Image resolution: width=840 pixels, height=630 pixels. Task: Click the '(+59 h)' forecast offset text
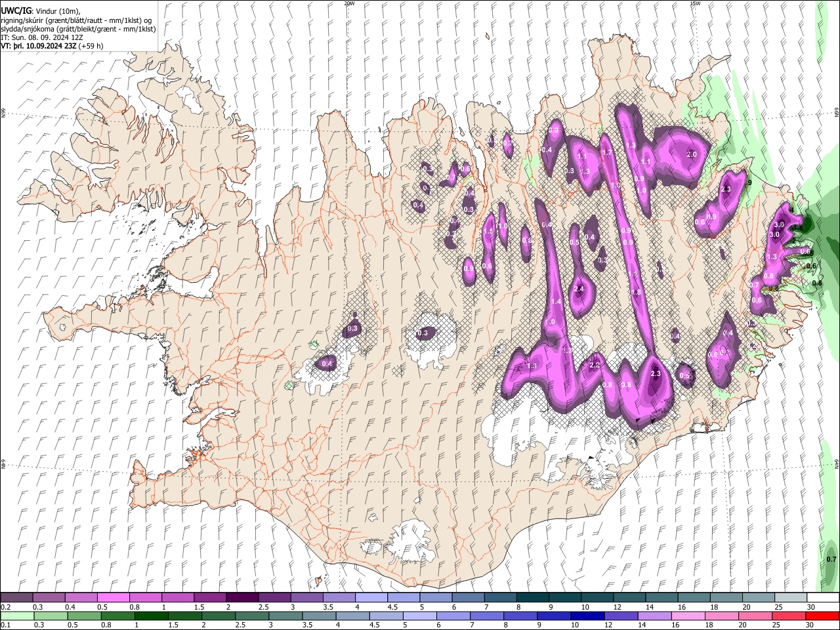click(x=91, y=47)
